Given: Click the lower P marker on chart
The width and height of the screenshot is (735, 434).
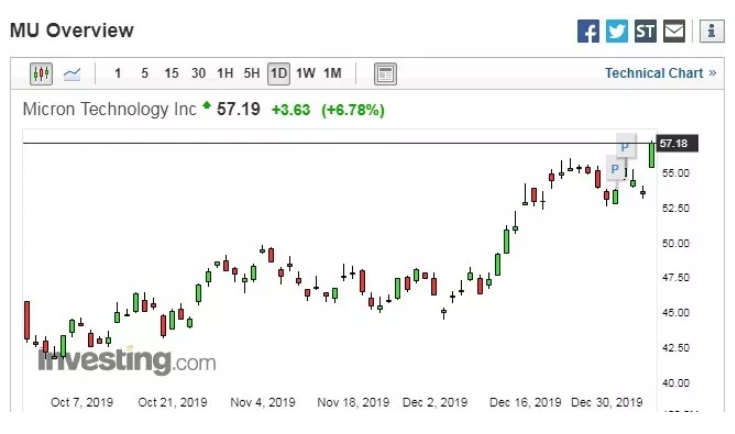Looking at the screenshot, I should click(x=615, y=169).
